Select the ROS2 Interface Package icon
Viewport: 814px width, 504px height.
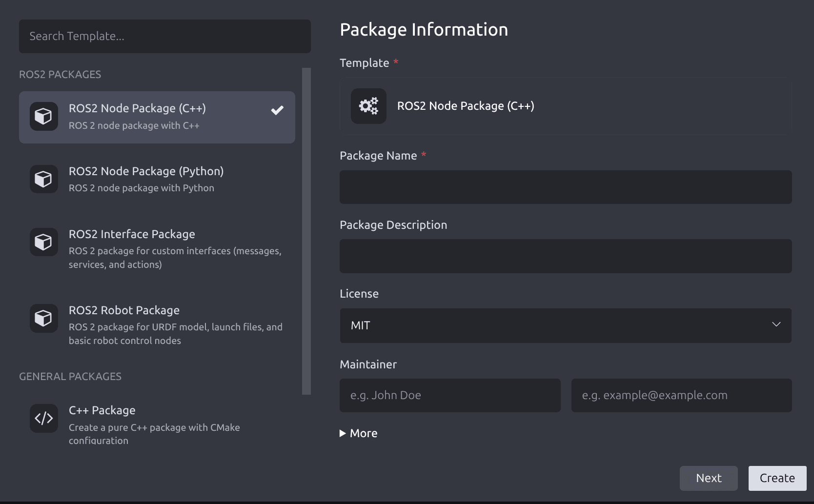click(43, 242)
